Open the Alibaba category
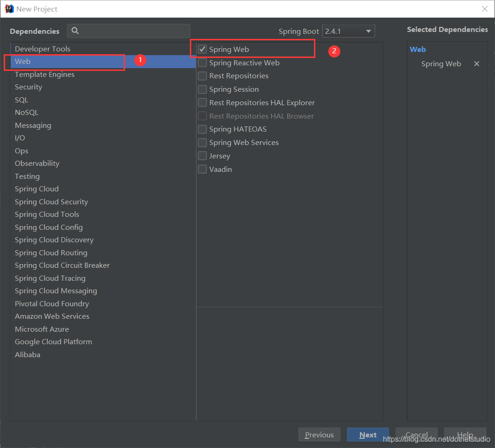Viewport: 495px width, 448px height. coord(103,355)
